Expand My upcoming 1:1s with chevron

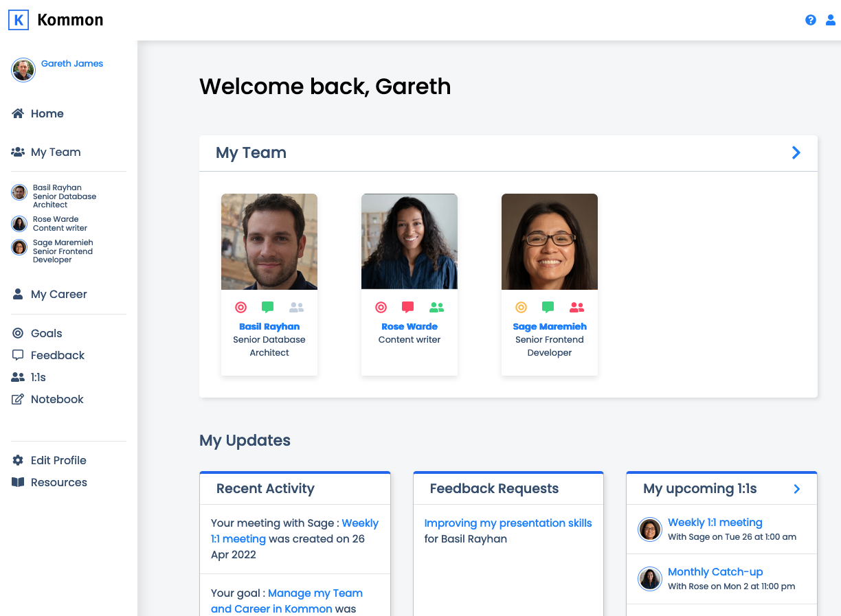click(x=797, y=488)
